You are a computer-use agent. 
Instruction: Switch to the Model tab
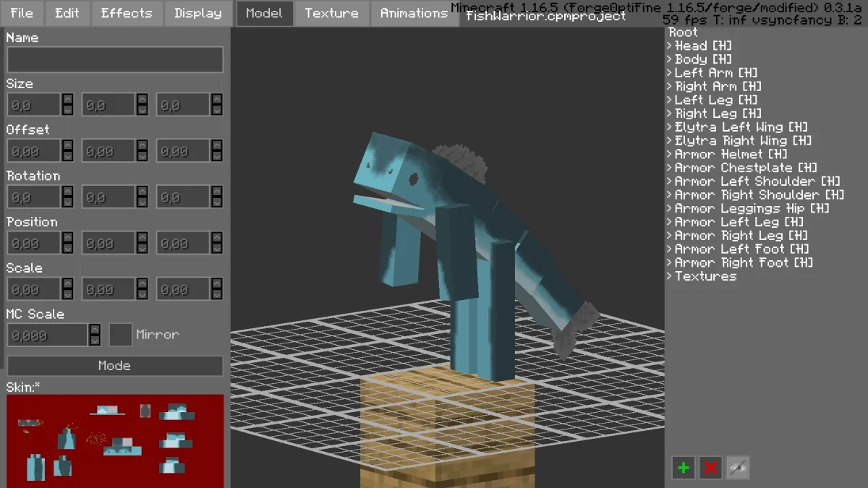pos(265,13)
